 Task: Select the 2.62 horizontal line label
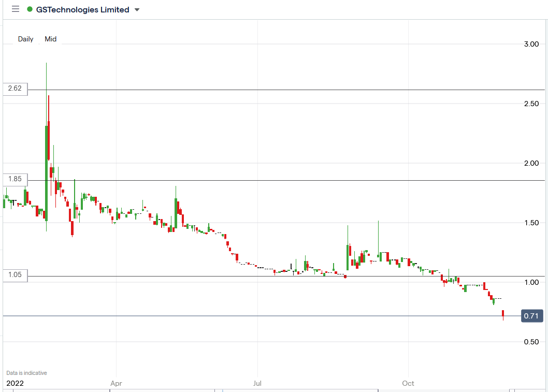tap(15, 89)
